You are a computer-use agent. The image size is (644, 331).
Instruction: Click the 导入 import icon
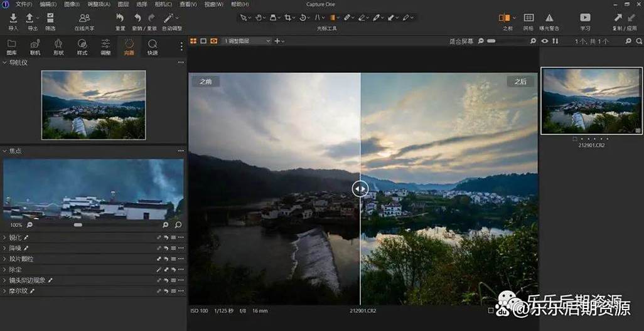tap(13, 18)
